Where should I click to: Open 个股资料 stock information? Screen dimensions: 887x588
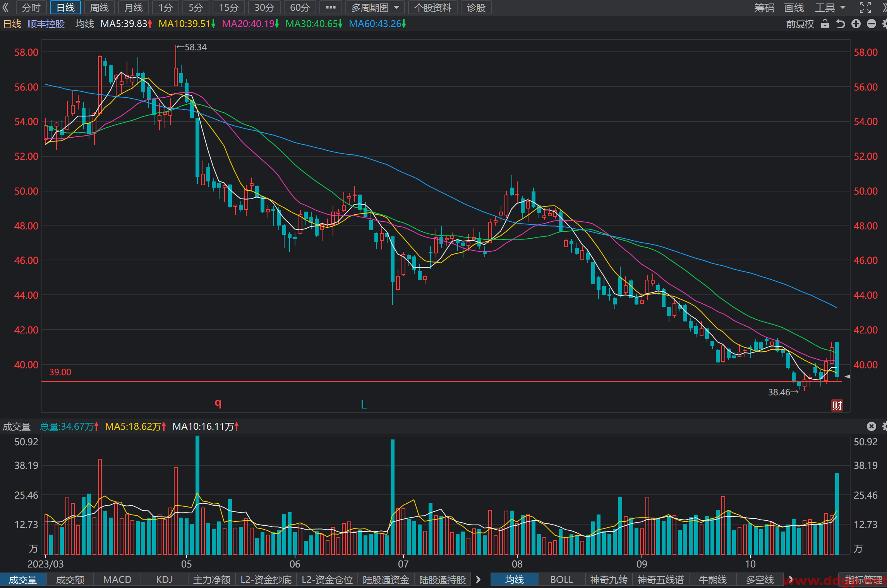432,7
